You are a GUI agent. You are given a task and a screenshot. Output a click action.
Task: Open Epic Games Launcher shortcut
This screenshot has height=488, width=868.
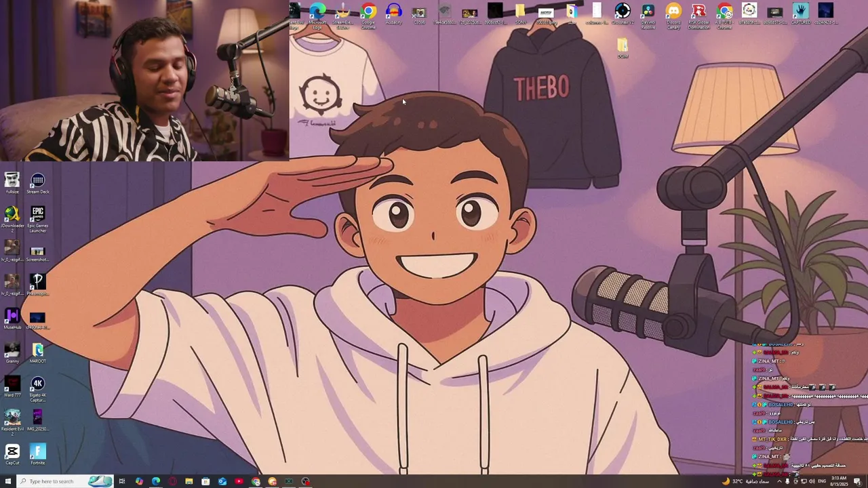[37, 220]
